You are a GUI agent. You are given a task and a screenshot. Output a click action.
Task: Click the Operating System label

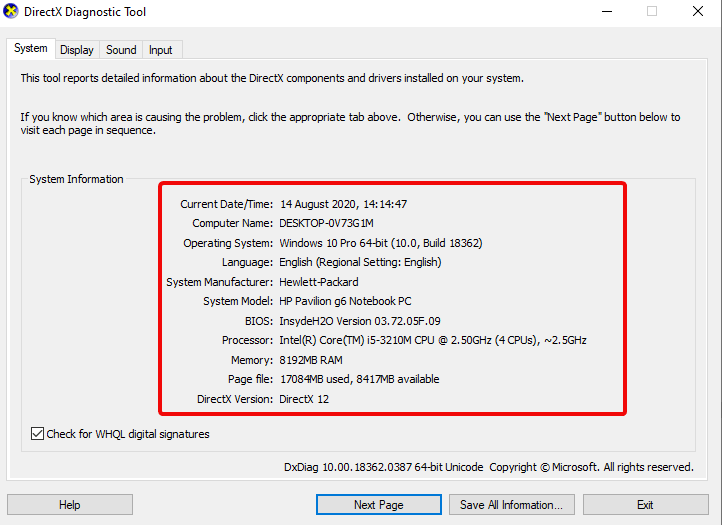(x=228, y=243)
